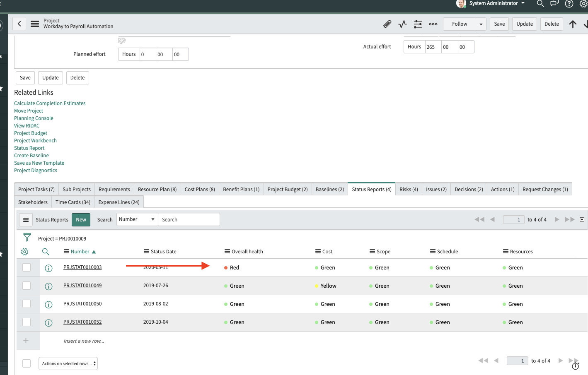The width and height of the screenshot is (588, 375).
Task: Toggle list column search magnifier
Action: pos(46,252)
